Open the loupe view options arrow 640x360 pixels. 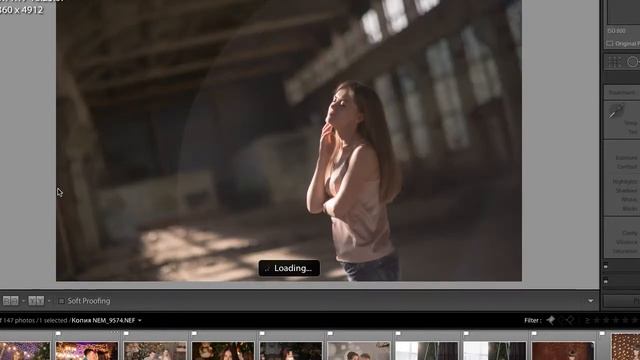click(x=23, y=301)
